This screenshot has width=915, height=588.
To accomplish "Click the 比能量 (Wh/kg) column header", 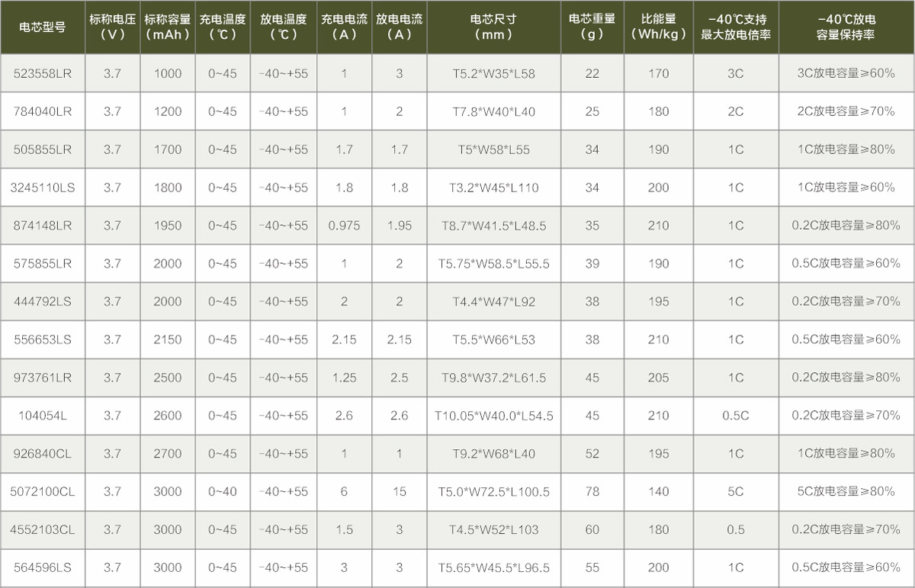I will point(659,27).
